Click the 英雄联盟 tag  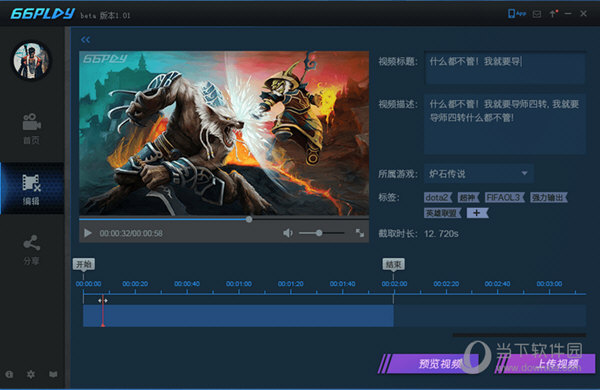coord(443,213)
